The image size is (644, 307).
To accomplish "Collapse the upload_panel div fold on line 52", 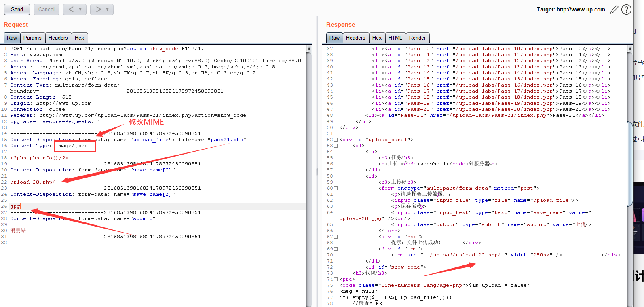I will coord(336,140).
